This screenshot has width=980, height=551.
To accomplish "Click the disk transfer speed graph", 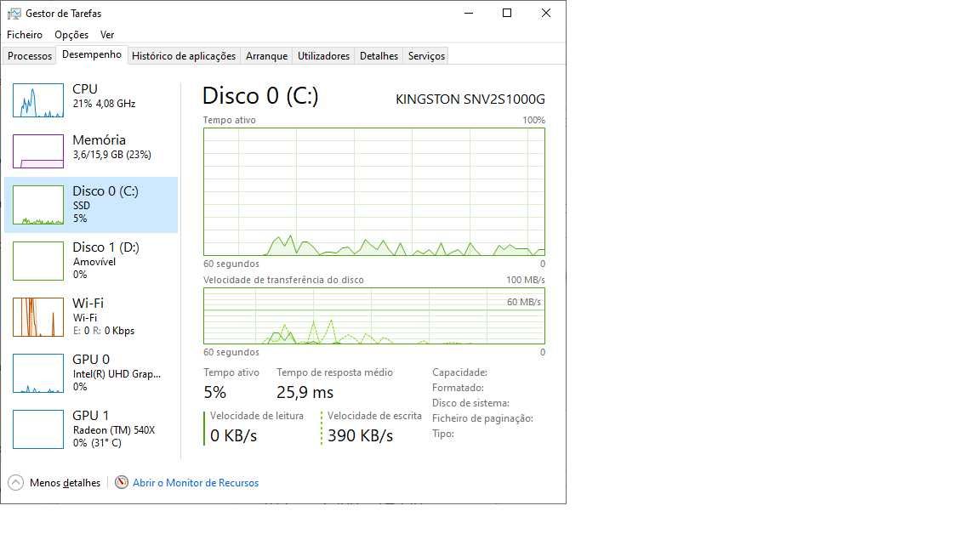I will [x=373, y=315].
